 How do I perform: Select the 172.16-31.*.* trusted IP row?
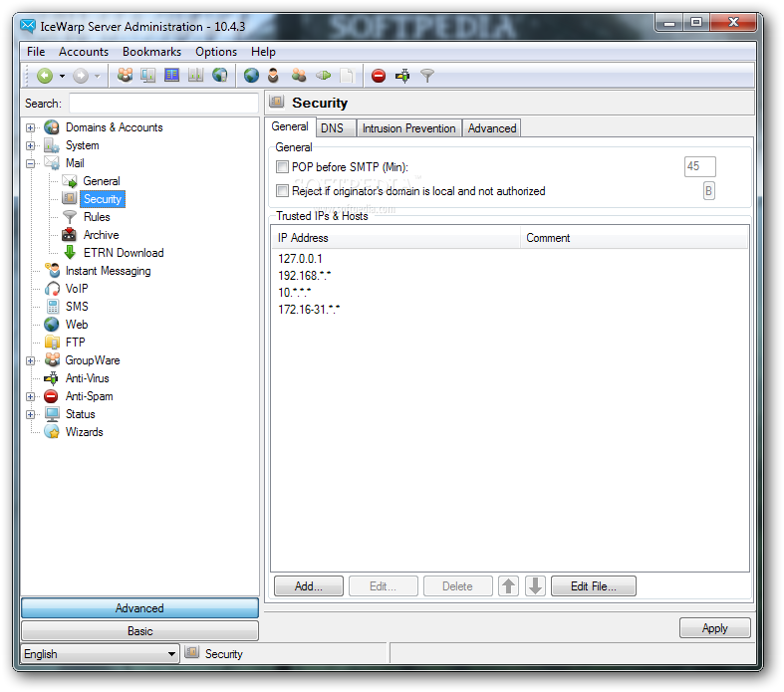(x=309, y=310)
